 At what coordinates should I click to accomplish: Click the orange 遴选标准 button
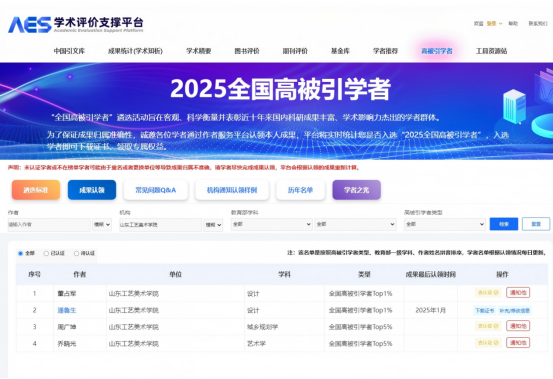point(36,190)
